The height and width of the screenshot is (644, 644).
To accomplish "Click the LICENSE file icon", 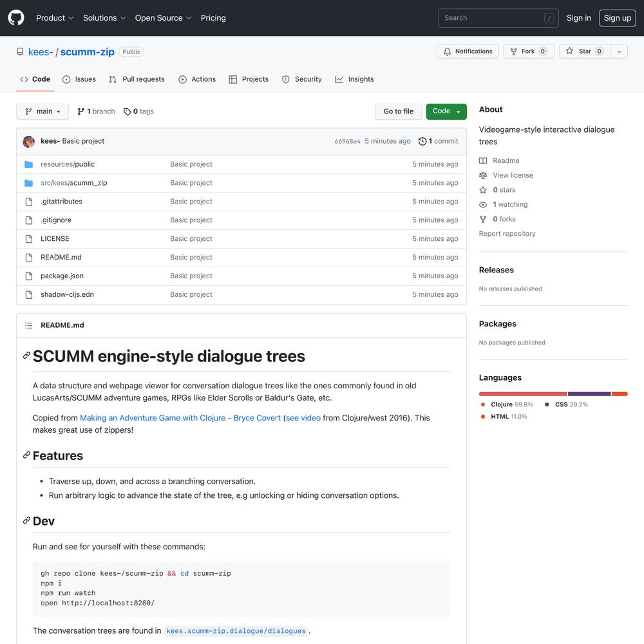I will [x=29, y=239].
